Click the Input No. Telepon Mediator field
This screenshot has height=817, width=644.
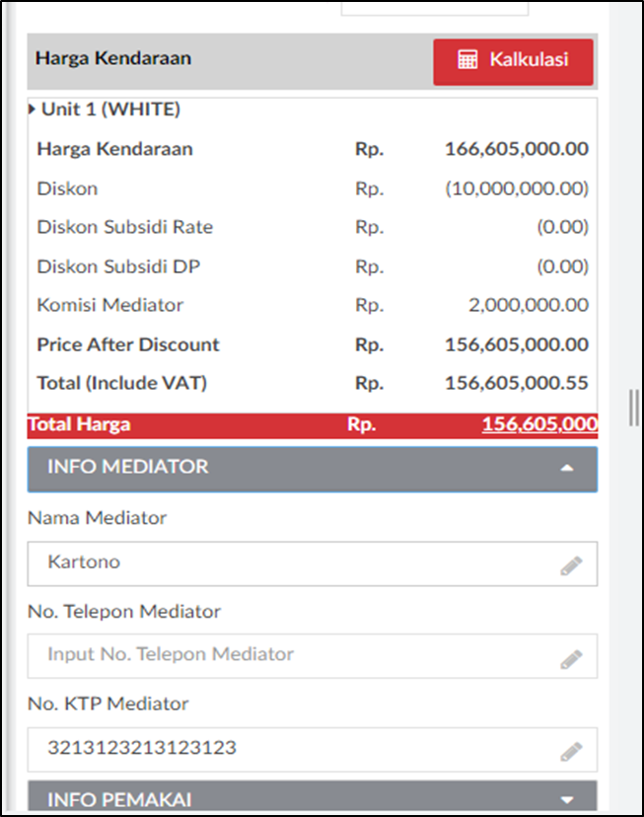point(313,656)
